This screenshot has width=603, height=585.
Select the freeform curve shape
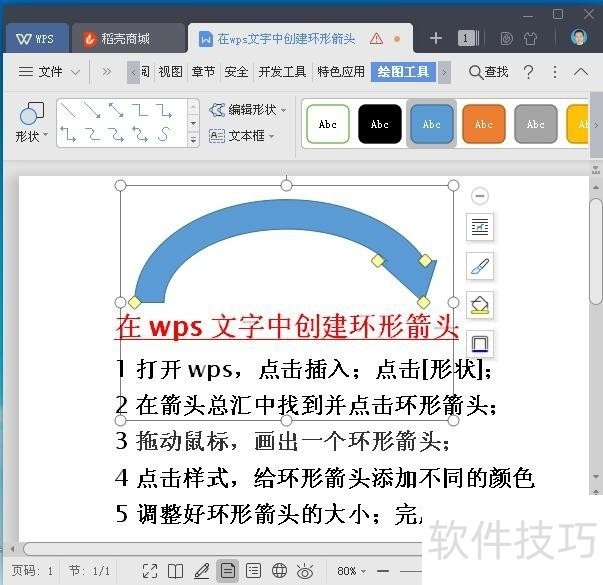click(164, 134)
